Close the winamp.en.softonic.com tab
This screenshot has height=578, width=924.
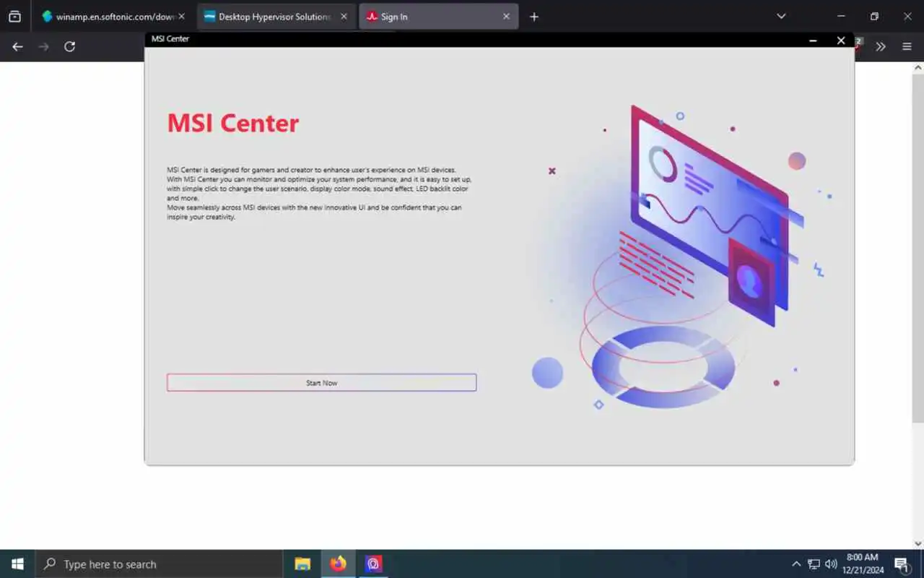pyautogui.click(x=182, y=17)
